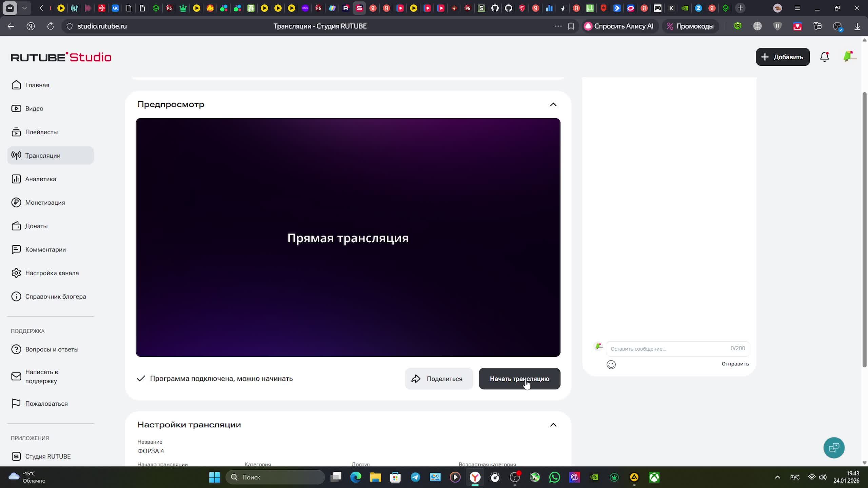Click the notifications bell icon
The height and width of the screenshot is (488, 868).
(x=824, y=57)
